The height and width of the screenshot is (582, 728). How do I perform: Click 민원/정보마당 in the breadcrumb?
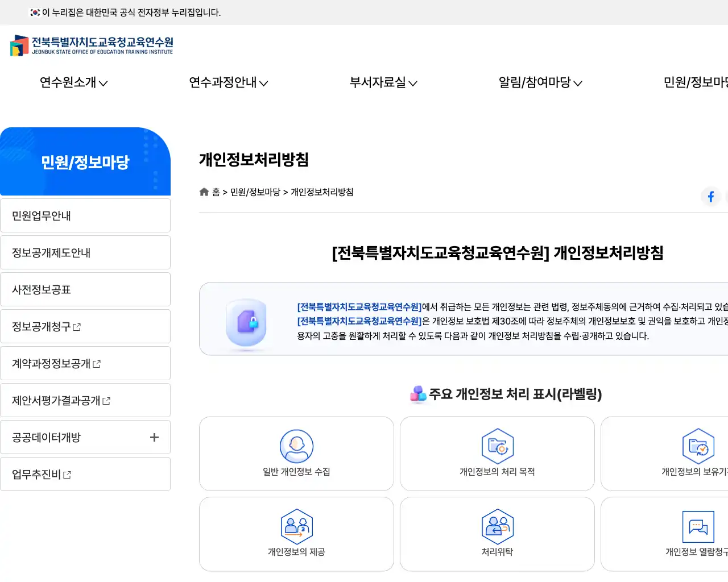256,192
